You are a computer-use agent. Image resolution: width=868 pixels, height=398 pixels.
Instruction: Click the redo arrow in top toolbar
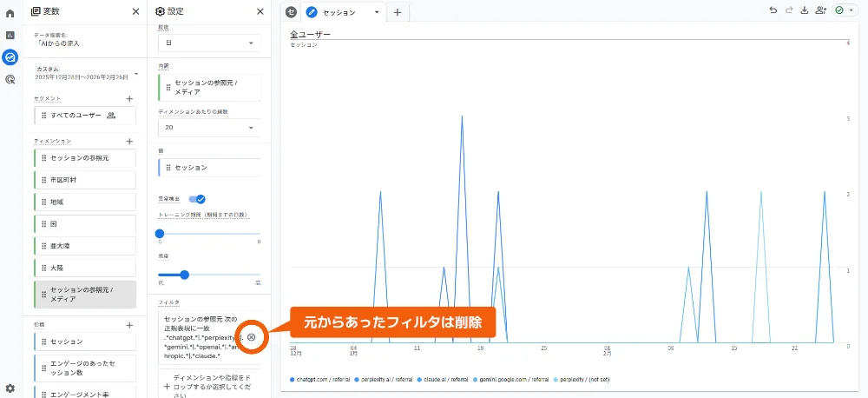[x=788, y=11]
